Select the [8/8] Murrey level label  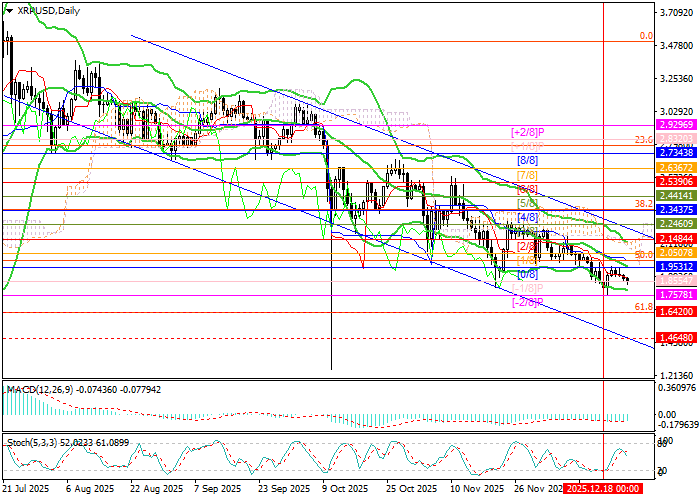click(x=527, y=160)
